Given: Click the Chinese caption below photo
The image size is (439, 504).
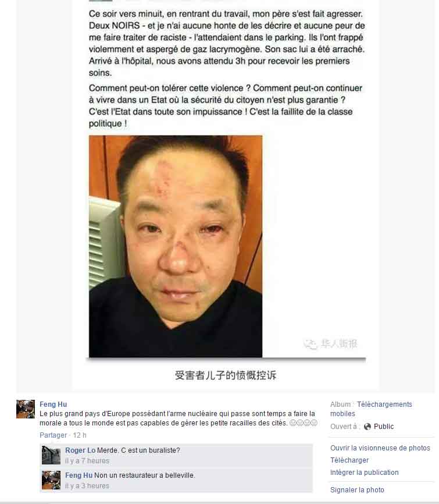Looking at the screenshot, I should tap(226, 375).
